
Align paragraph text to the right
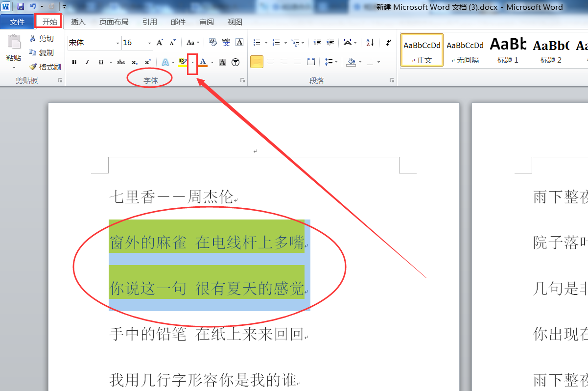tap(283, 62)
